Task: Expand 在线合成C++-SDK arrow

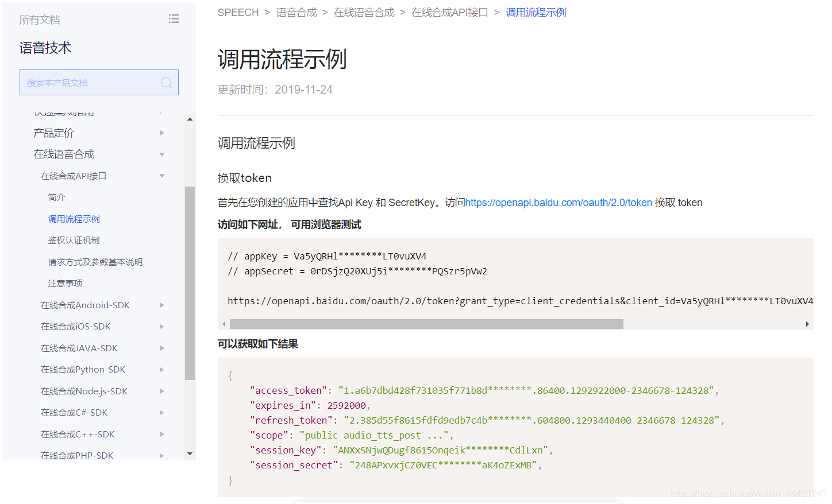Action: tap(162, 435)
